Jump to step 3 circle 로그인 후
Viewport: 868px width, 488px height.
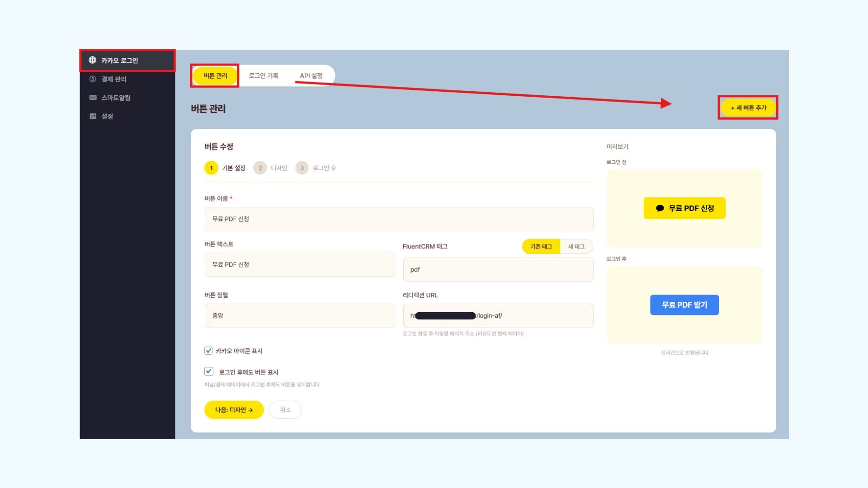(x=302, y=168)
